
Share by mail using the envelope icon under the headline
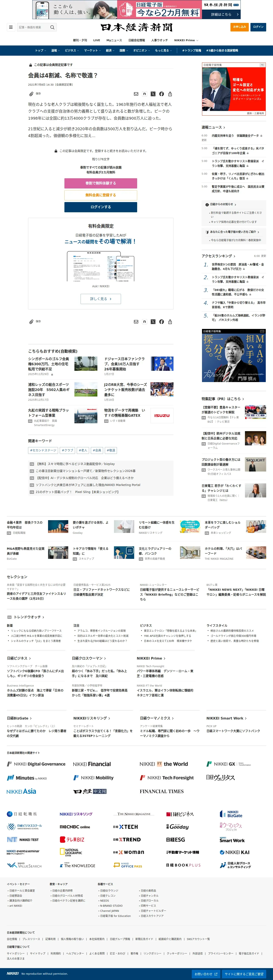(136, 94)
